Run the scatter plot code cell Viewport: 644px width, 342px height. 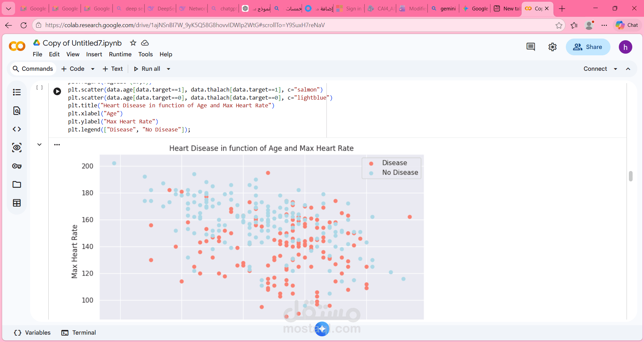pyautogui.click(x=57, y=91)
